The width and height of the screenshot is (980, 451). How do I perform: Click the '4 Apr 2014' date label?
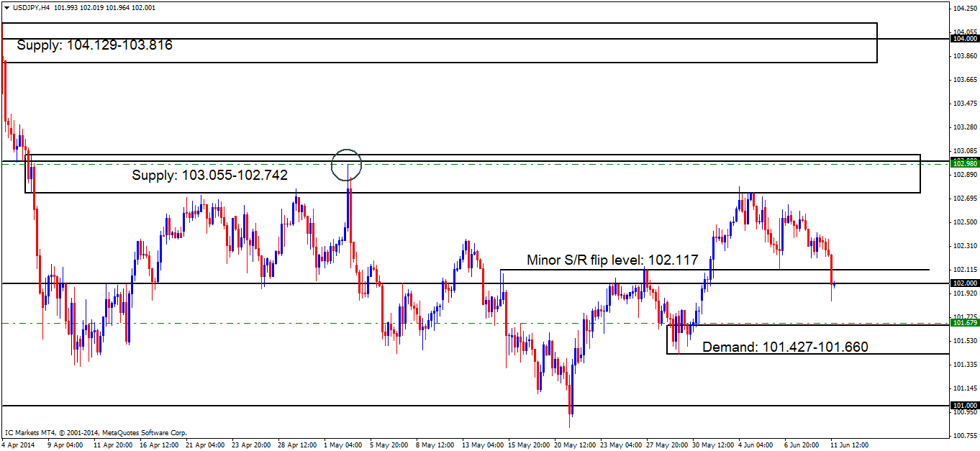19,445
